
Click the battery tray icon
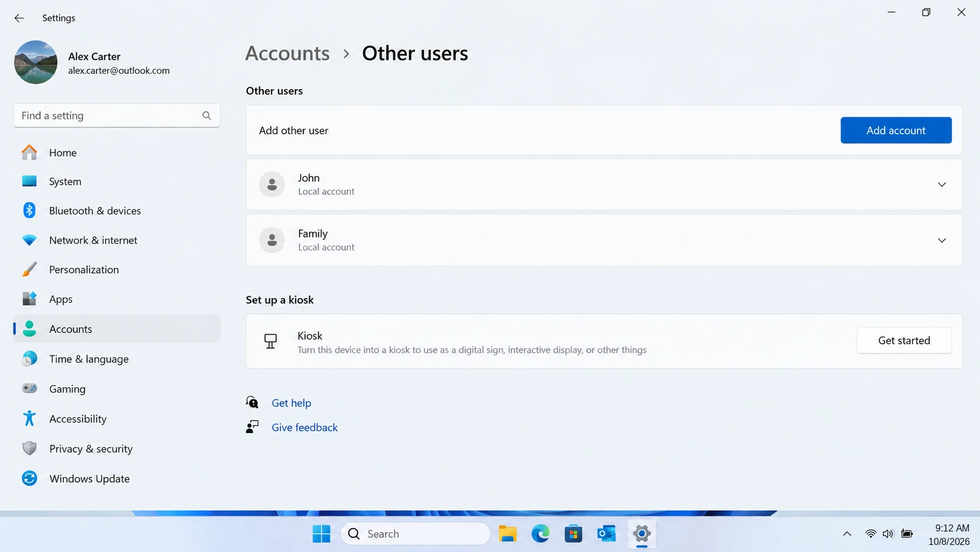click(x=907, y=533)
